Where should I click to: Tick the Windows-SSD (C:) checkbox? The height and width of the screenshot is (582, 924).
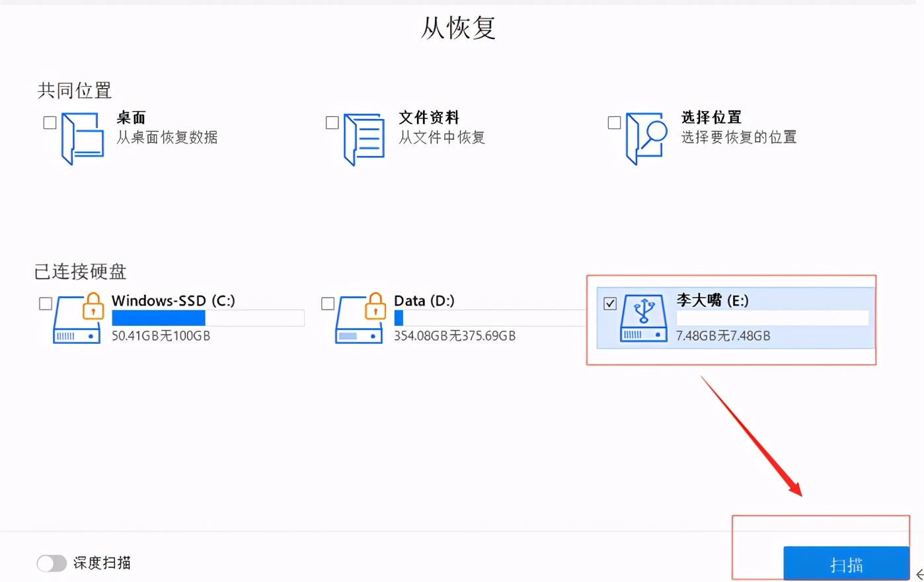coord(46,304)
